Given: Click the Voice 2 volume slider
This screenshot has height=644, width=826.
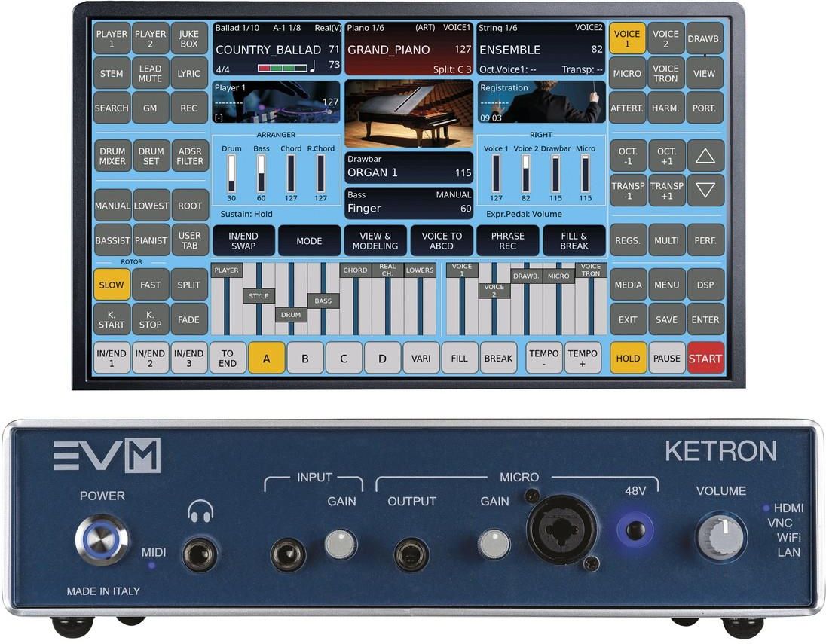Looking at the screenshot, I should coord(526,173).
